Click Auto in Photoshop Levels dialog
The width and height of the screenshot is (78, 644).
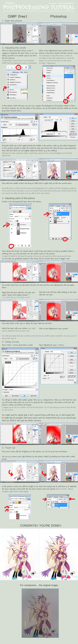coord(73,129)
